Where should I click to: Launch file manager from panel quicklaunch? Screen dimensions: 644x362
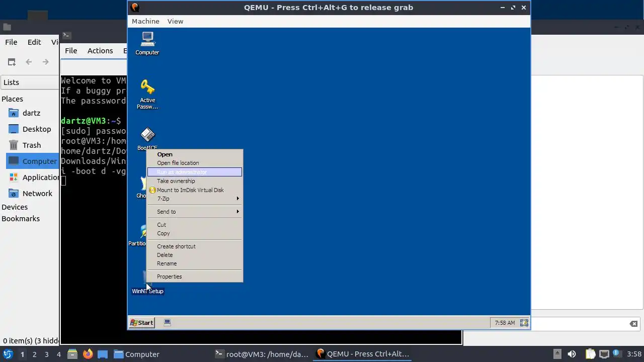pos(72,354)
